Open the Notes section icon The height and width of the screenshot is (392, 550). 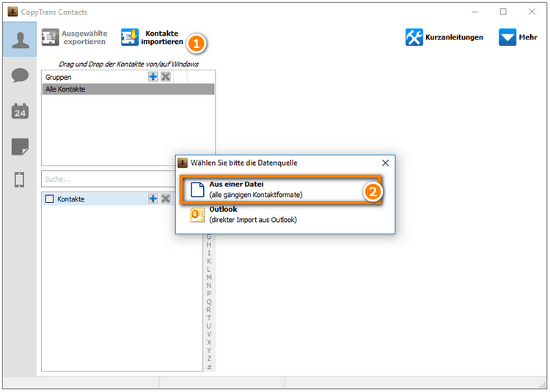(20, 147)
